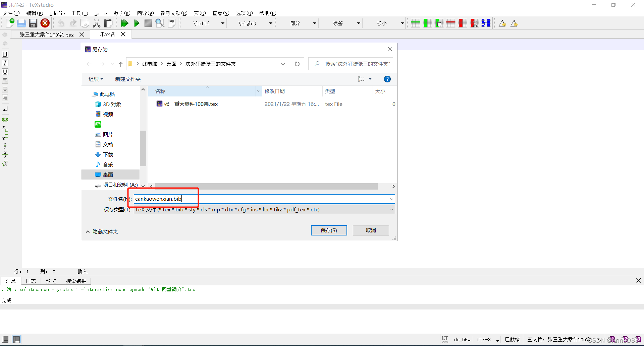The height and width of the screenshot is (346, 644).
Task: Click 新建文件夹 new folder button
Action: click(x=128, y=79)
